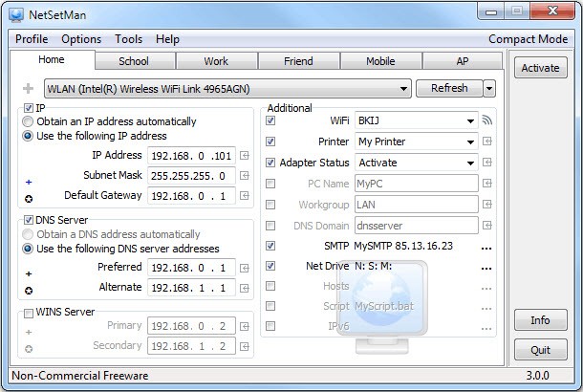Click the round star icon next to Alternate DNS
The width and height of the screenshot is (583, 392).
coord(29,291)
